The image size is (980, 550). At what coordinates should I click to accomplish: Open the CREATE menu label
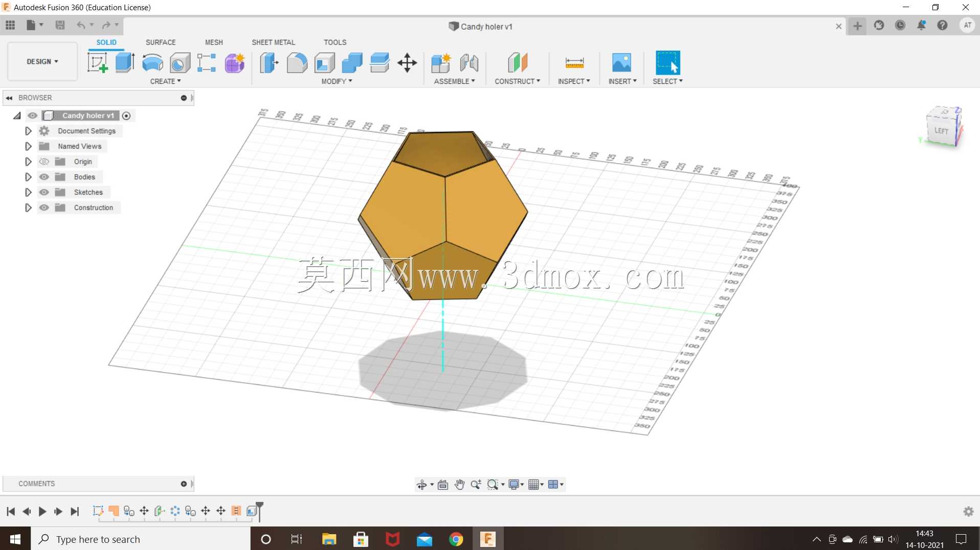click(165, 81)
